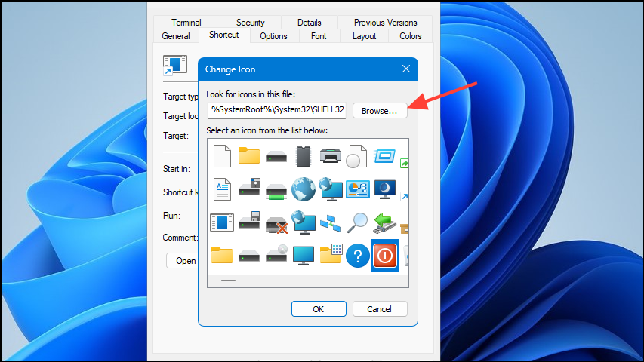Click the Browse... button
Image resolution: width=644 pixels, height=362 pixels.
pyautogui.click(x=380, y=111)
